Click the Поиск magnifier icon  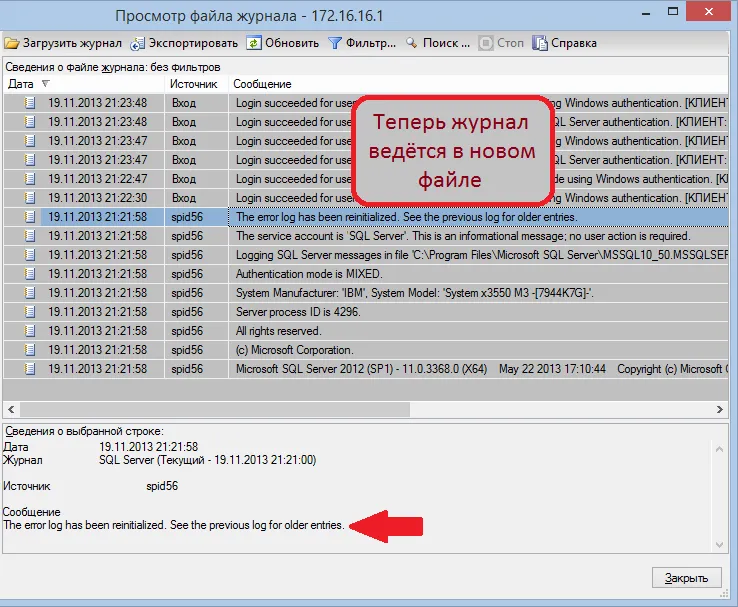point(412,43)
